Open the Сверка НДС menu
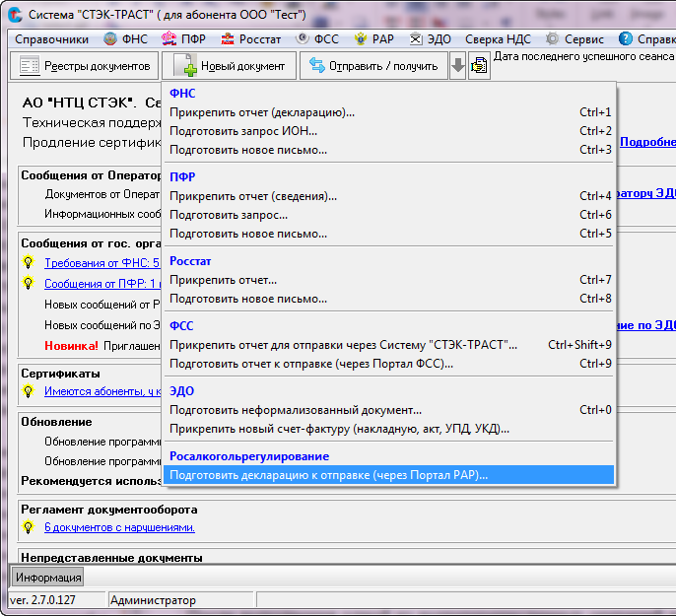This screenshot has height=616, width=676. pos(498,39)
